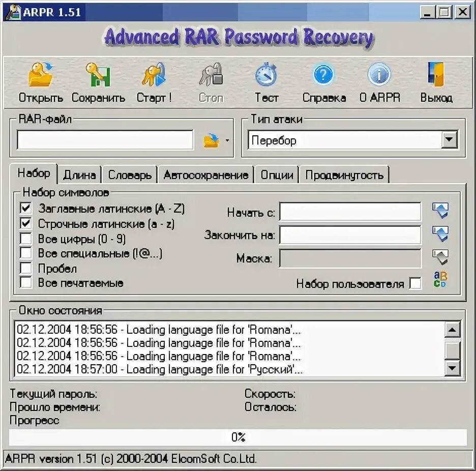Click the status window scroll-down arrow

pos(452,368)
